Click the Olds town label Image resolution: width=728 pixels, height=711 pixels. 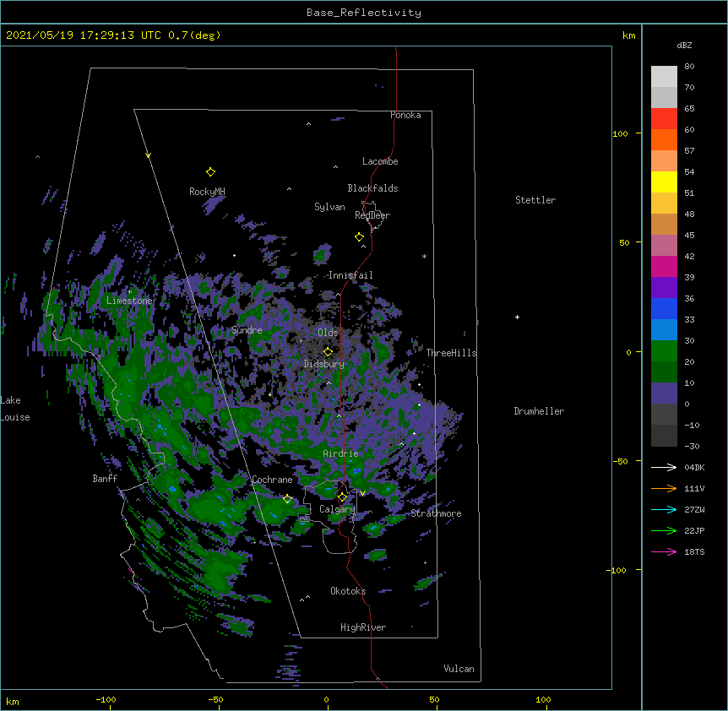click(328, 333)
